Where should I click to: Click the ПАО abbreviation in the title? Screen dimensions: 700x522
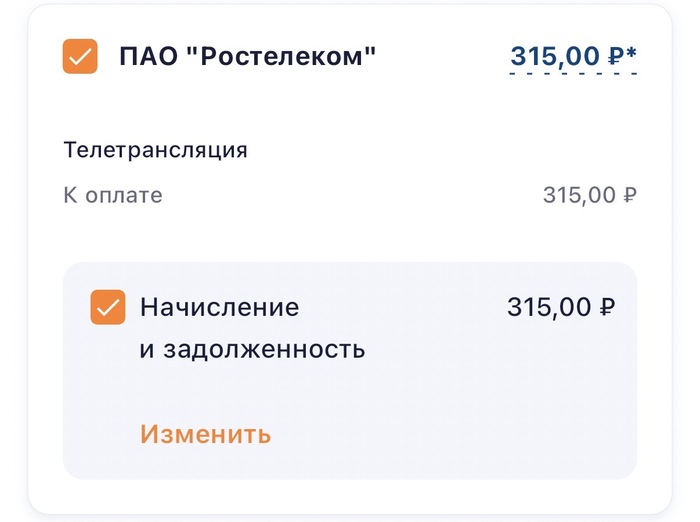click(x=147, y=56)
